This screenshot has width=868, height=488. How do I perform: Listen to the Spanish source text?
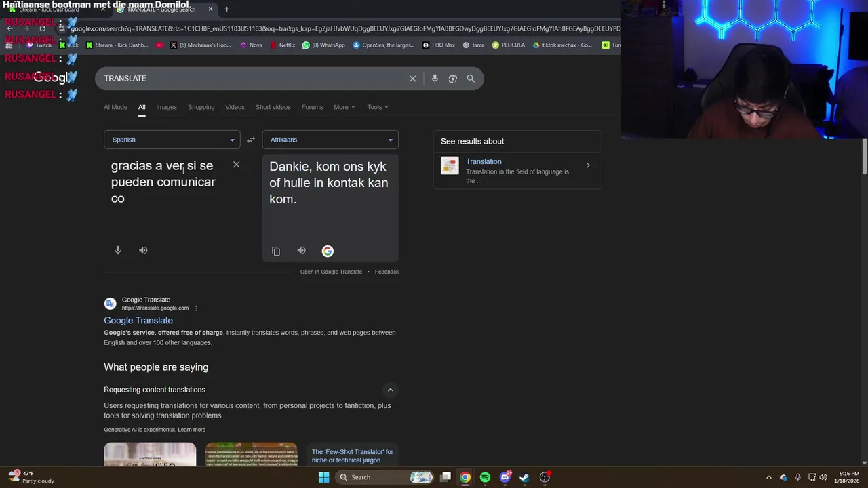(143, 250)
